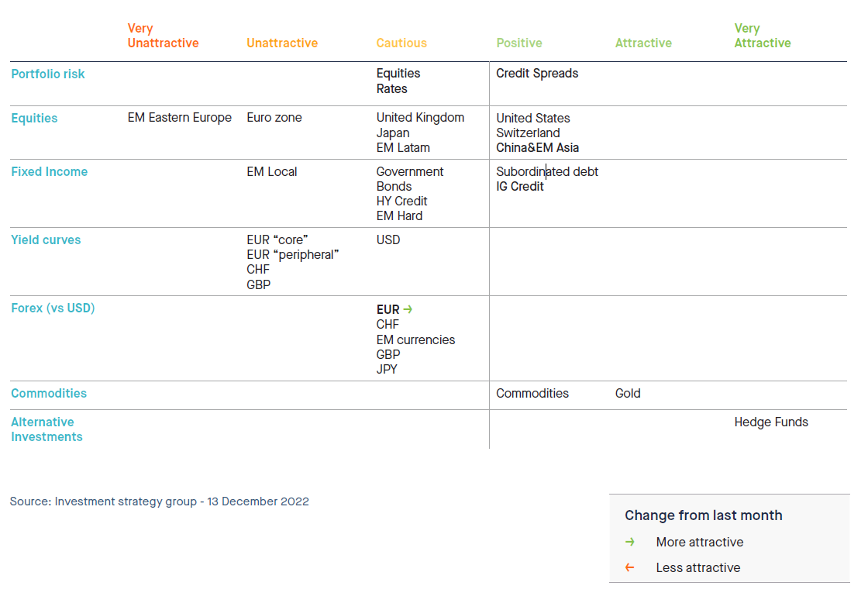This screenshot has width=868, height=610.
Task: Select the Cautious column header
Action: pos(401,43)
